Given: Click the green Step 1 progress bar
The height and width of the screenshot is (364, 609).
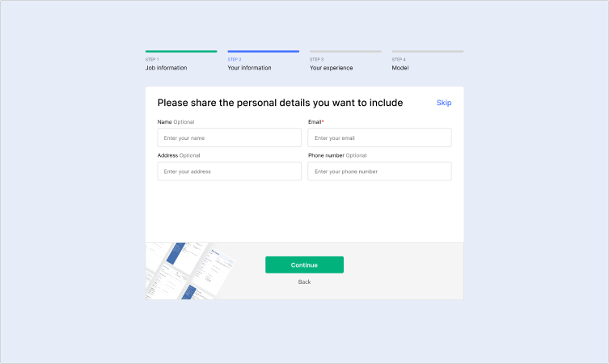Looking at the screenshot, I should click(x=181, y=51).
